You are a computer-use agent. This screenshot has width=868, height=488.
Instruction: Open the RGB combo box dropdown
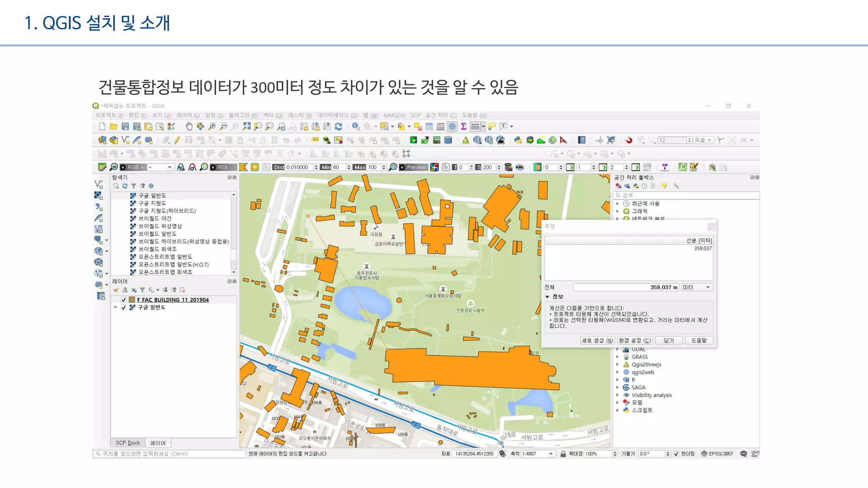click(170, 167)
